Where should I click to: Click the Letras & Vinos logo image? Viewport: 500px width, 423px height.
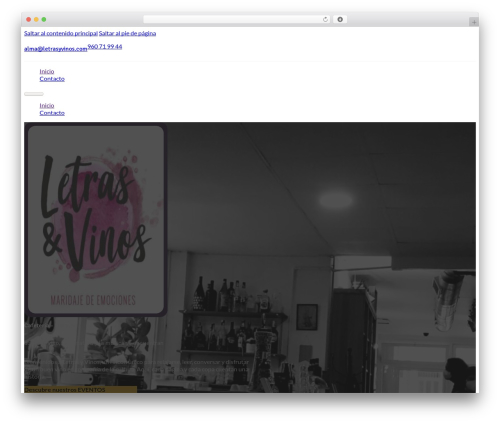click(96, 219)
